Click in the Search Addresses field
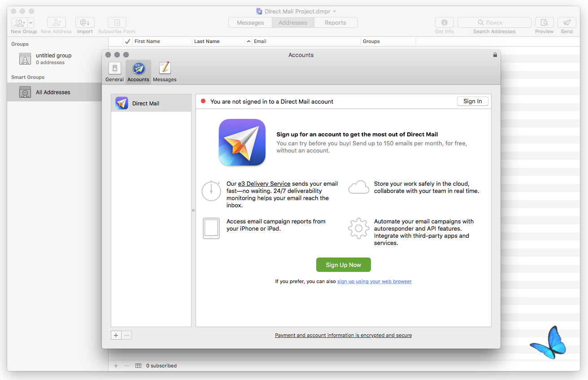 click(494, 22)
